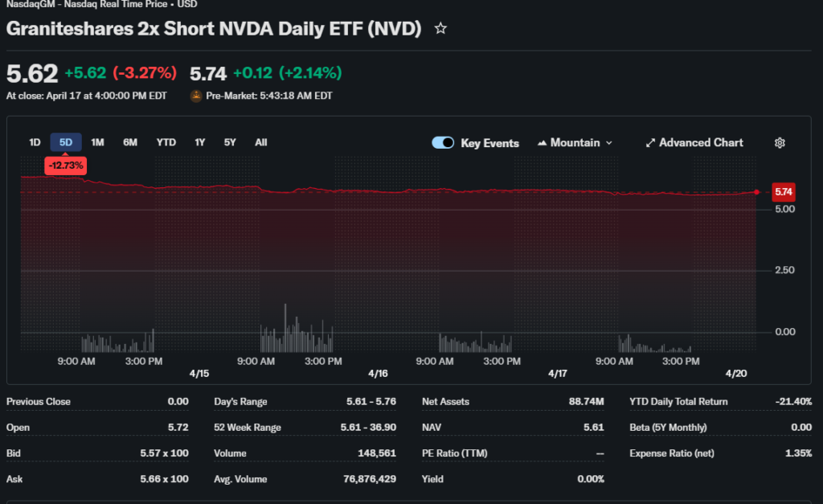Screen dimensions: 823x504
Task: Click the red 5.74 price label on chart
Action: point(783,192)
